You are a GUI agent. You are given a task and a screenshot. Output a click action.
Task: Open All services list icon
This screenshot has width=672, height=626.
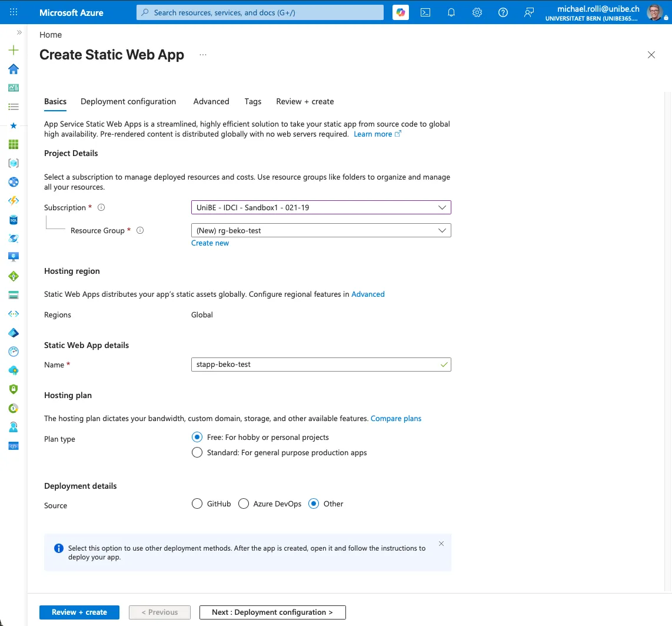(14, 107)
